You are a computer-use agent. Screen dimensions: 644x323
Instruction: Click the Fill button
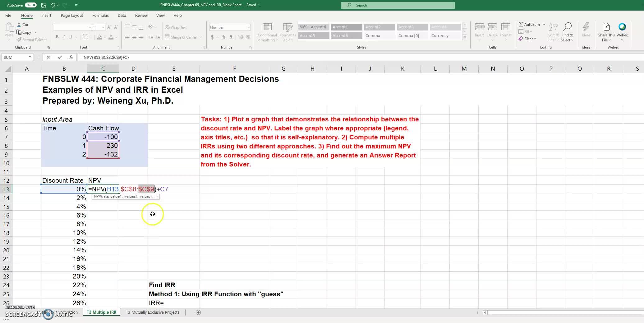(x=525, y=31)
